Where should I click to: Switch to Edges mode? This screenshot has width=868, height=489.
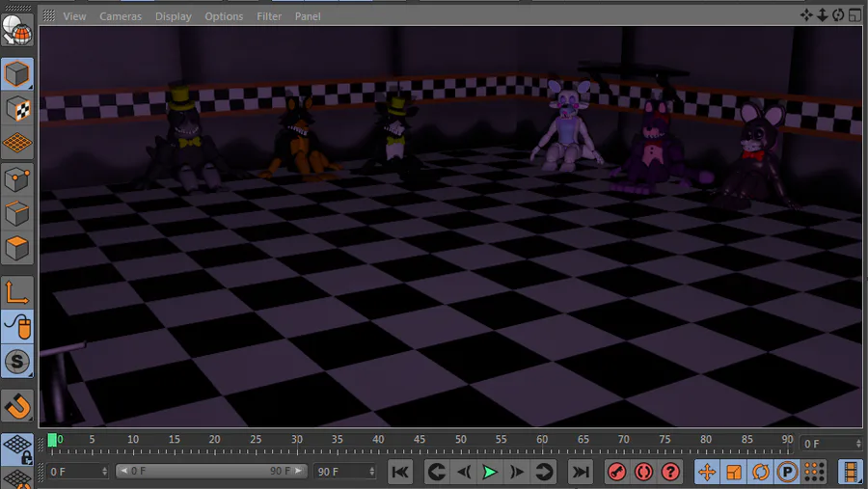click(17, 214)
